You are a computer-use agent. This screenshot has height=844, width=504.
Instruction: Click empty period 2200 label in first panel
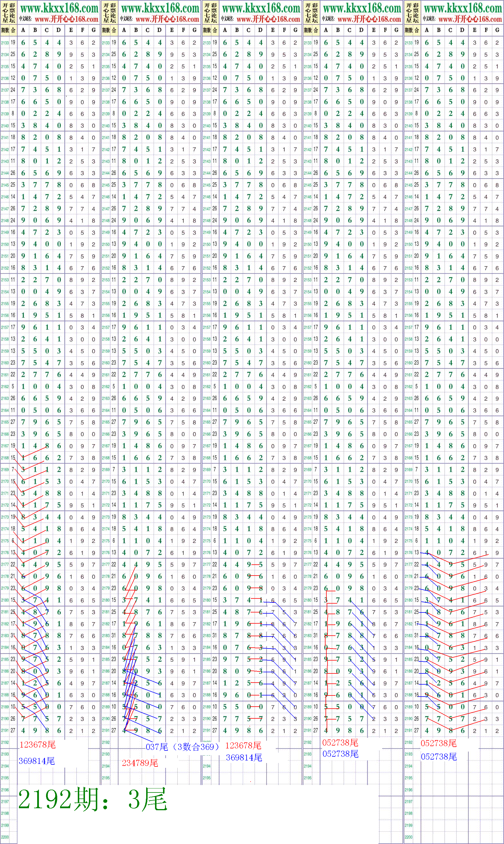[5, 837]
